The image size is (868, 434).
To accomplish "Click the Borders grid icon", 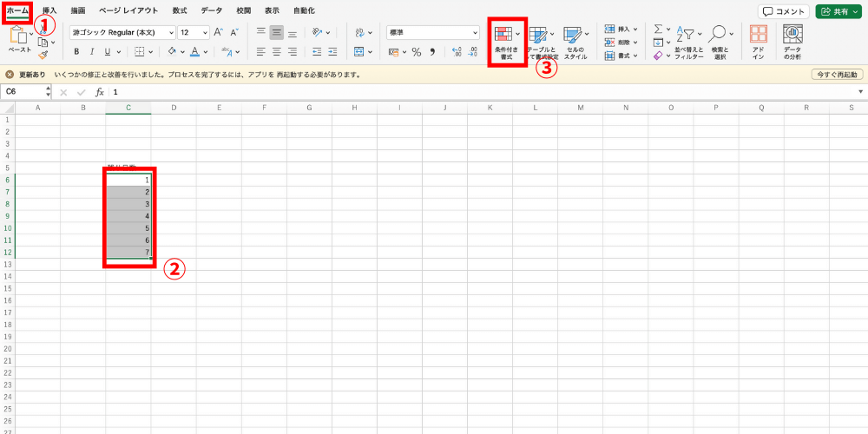I will click(140, 51).
